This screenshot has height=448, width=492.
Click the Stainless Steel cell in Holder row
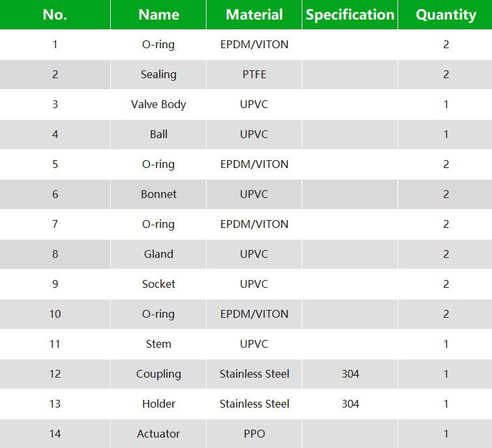pos(254,404)
